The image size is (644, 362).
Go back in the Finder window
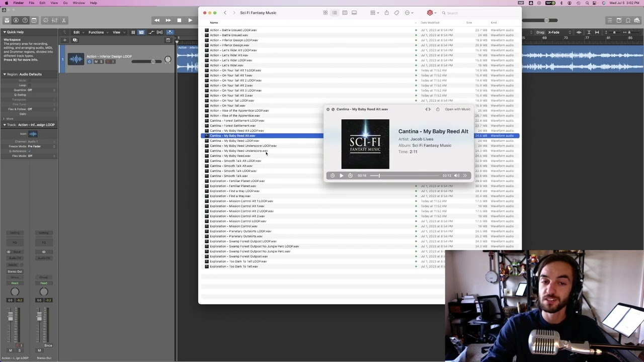225,13
